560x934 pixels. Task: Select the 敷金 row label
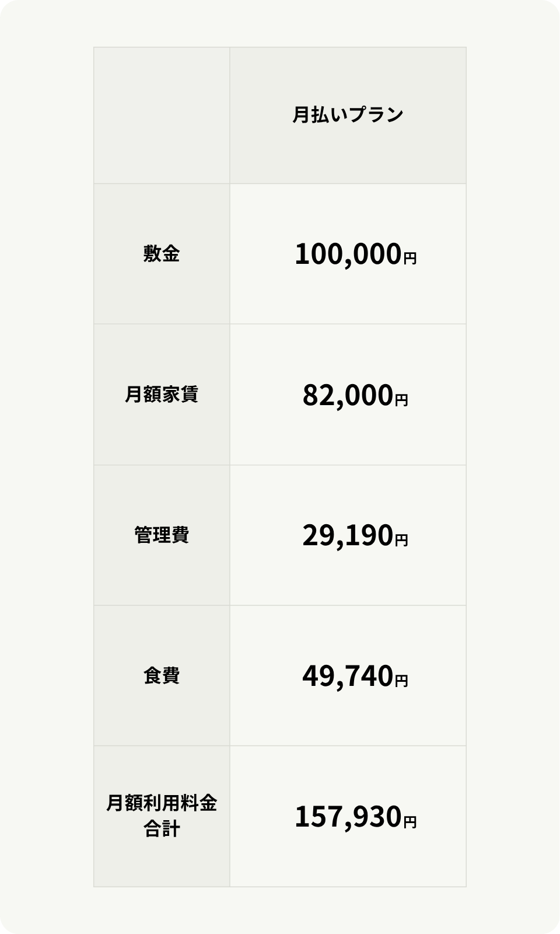tap(162, 254)
